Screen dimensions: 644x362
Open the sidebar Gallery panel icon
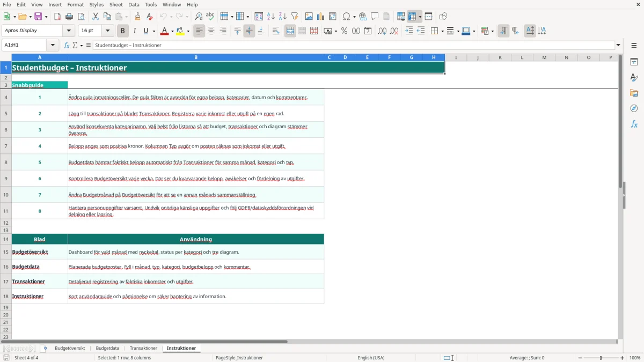[x=634, y=93]
